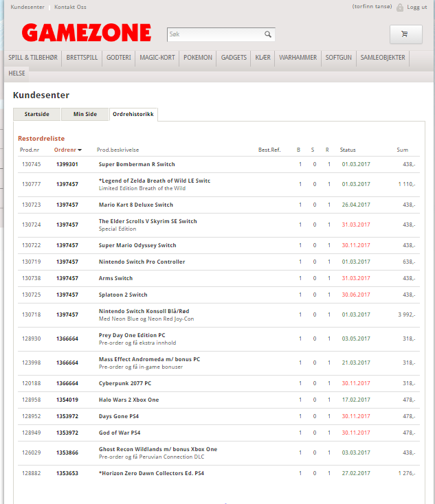This screenshot has width=435, height=504.
Task: Toggle sort arrow next to Ordrenr
Action: (x=80, y=150)
